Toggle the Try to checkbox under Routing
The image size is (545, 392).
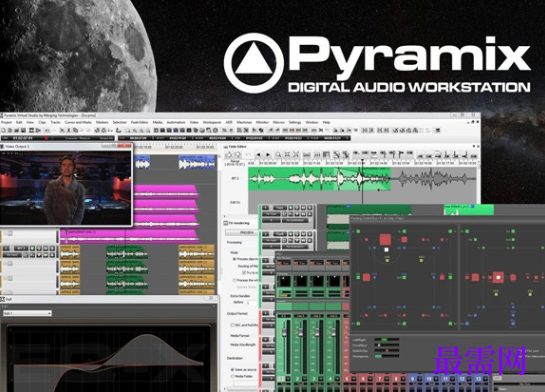[244, 272]
